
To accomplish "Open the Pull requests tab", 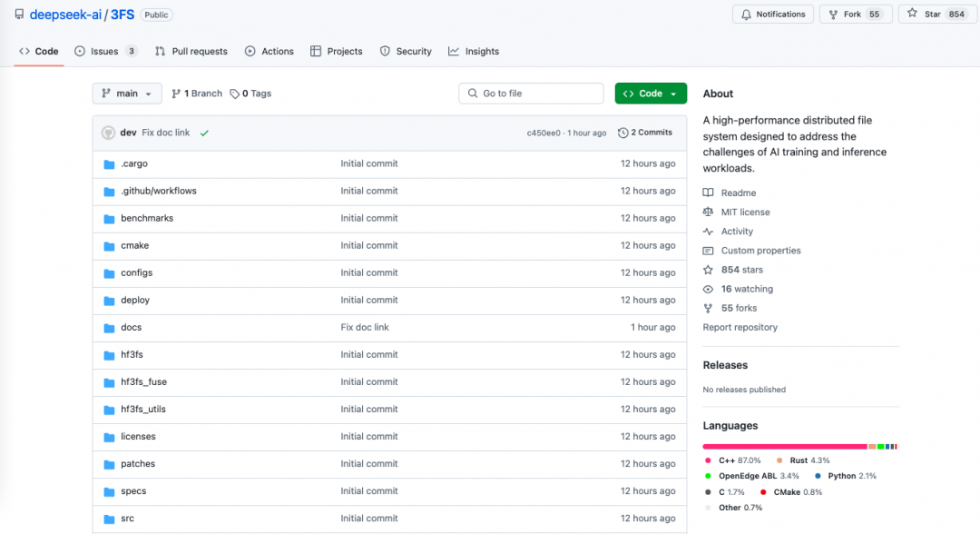I will pos(191,52).
